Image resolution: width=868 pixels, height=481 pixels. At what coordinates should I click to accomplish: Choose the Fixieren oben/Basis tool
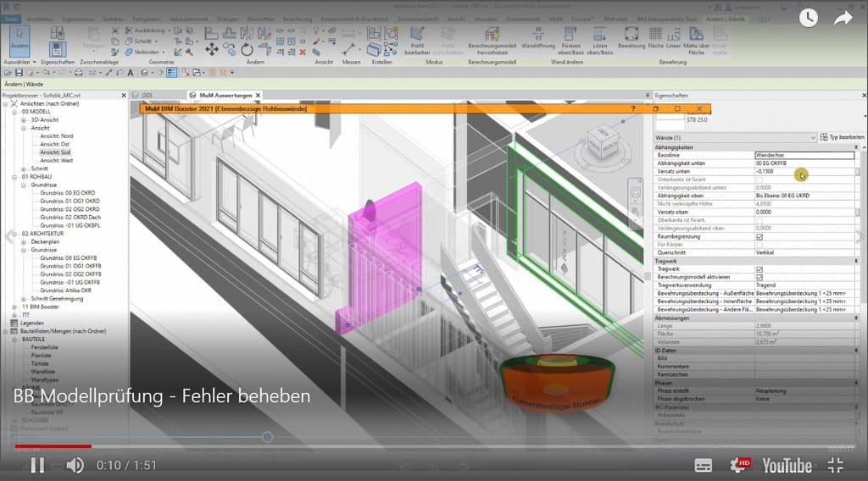pos(572,35)
